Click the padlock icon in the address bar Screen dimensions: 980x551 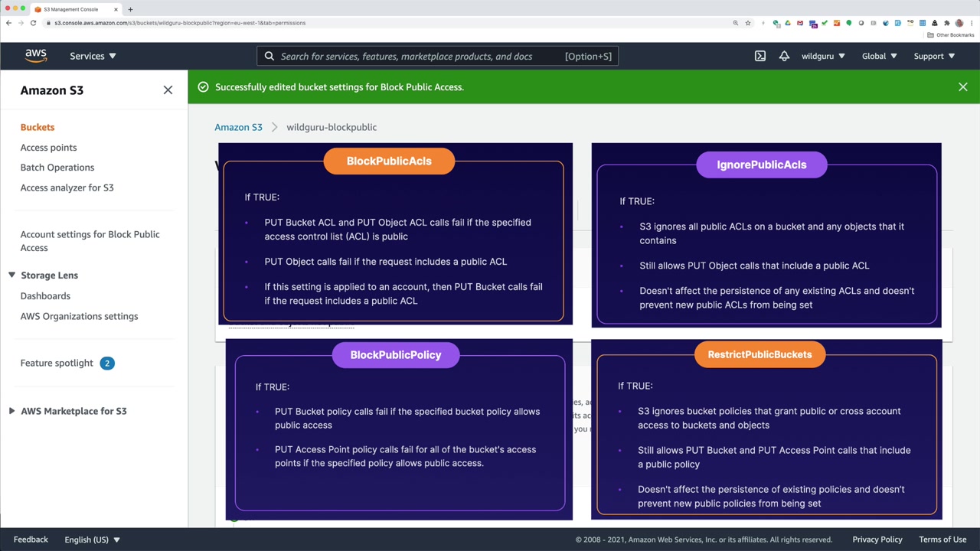(x=48, y=23)
